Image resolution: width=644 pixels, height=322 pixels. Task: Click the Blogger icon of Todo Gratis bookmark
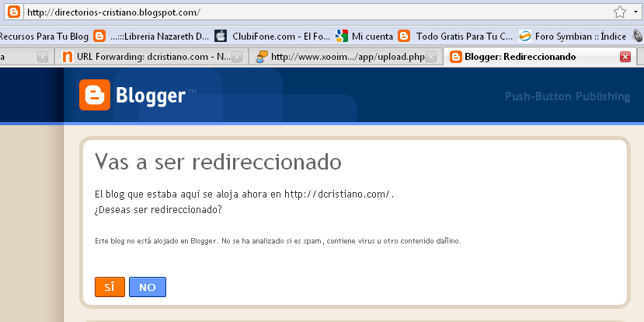pos(404,37)
